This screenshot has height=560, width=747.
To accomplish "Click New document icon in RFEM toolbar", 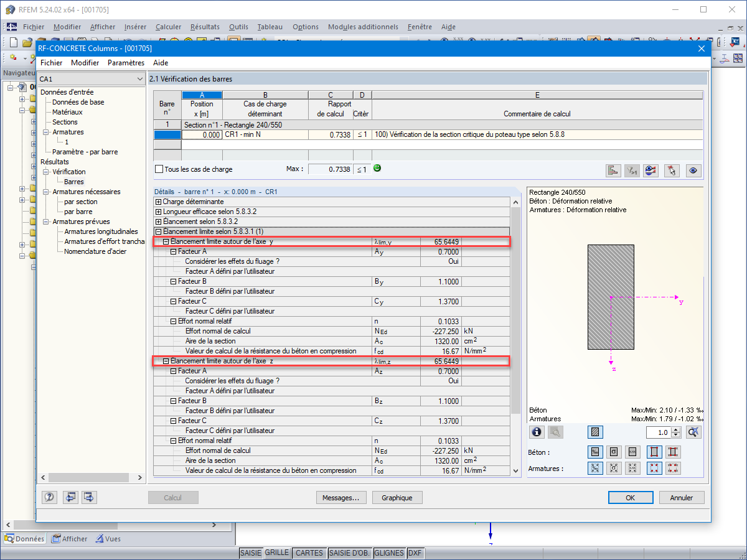I will tap(14, 42).
